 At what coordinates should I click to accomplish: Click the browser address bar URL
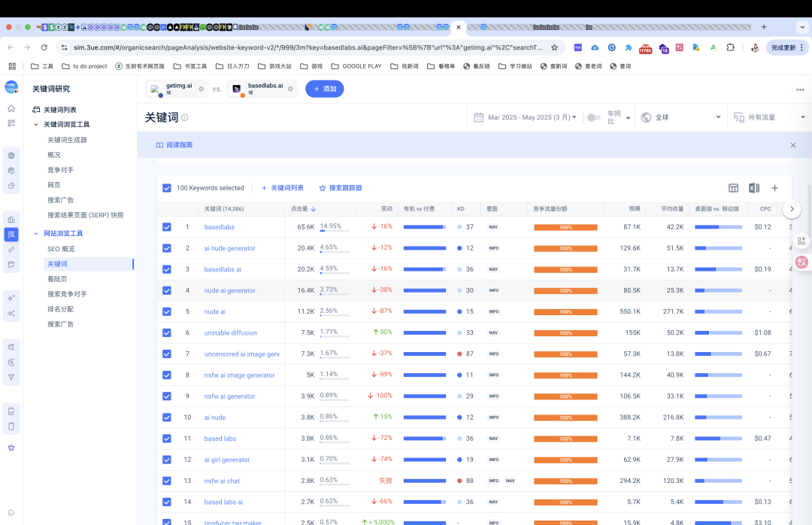click(x=308, y=47)
